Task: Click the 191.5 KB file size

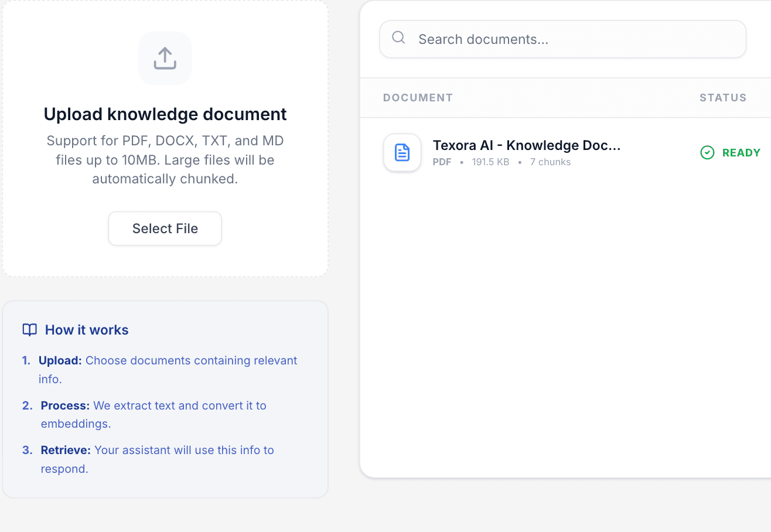Action: click(490, 162)
